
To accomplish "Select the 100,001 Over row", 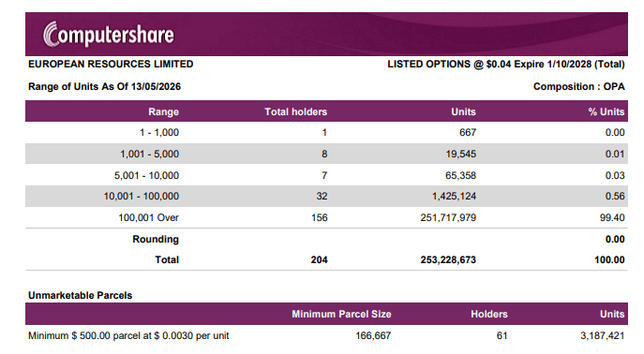I will (326, 217).
